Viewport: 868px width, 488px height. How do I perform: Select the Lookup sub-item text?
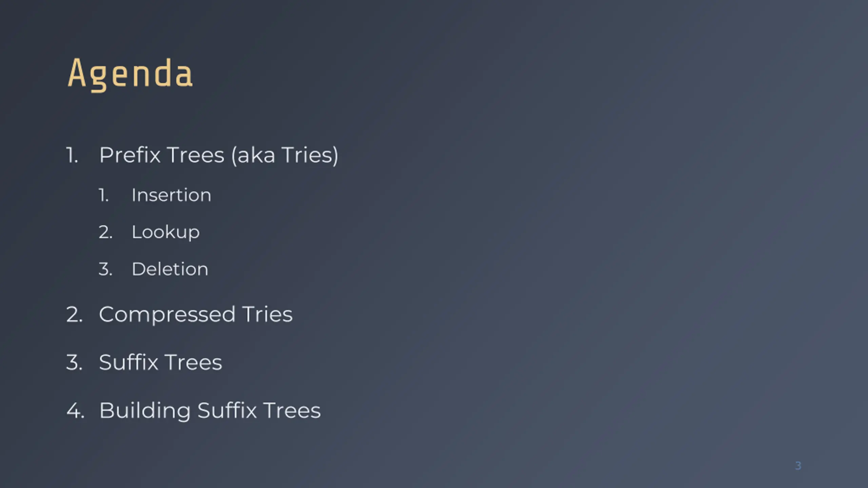point(165,232)
